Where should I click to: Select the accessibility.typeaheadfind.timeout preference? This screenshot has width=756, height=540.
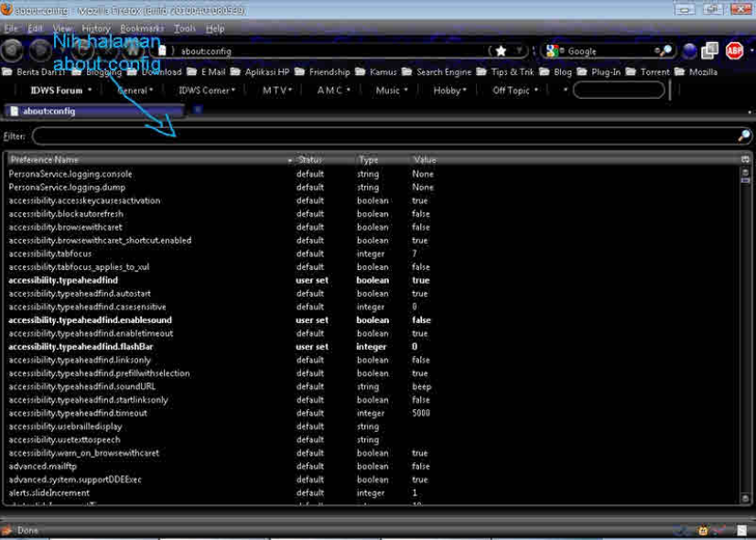[x=373, y=413]
